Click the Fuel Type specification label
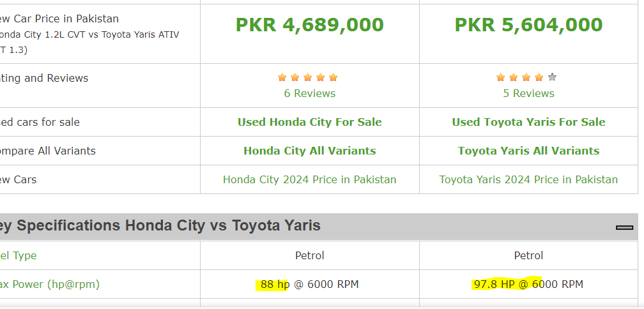The width and height of the screenshot is (644, 309). tap(18, 255)
